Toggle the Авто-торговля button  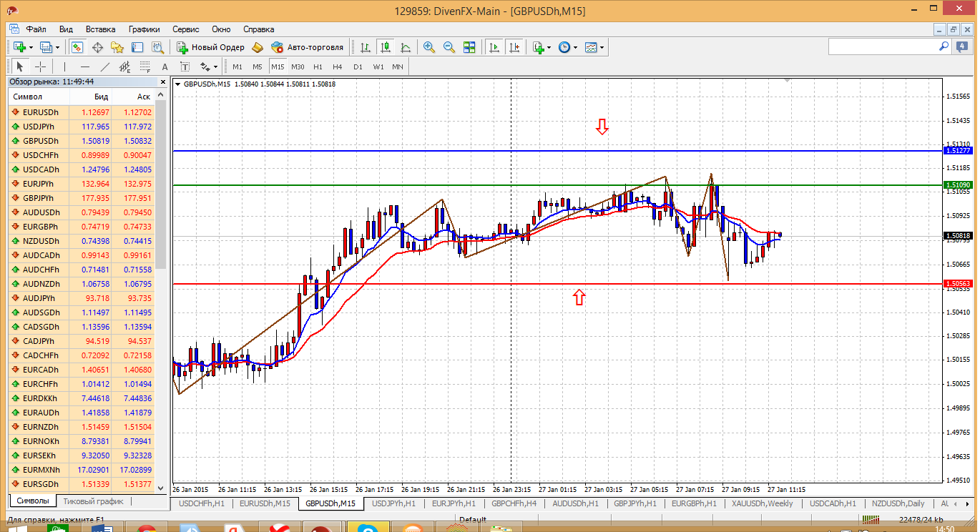click(x=307, y=47)
